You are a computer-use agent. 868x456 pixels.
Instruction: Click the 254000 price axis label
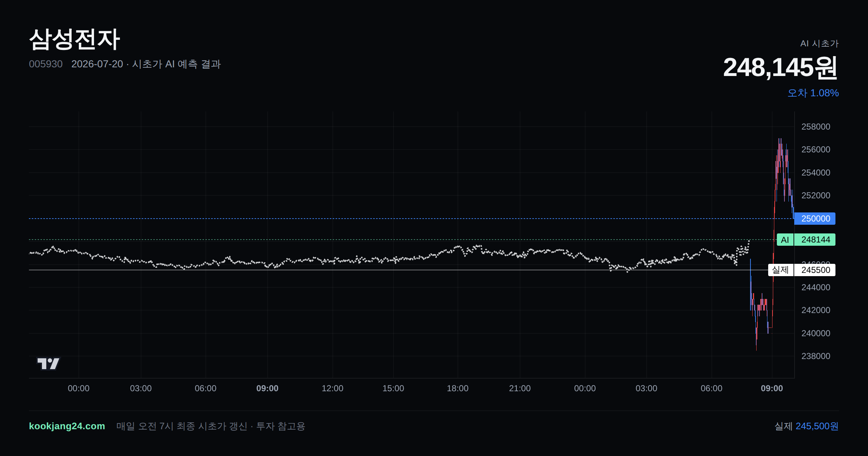[x=816, y=173]
